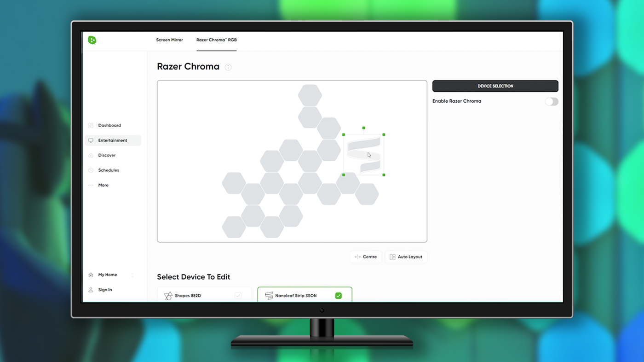Toggle the Enable Razer Chroma switch
This screenshot has width=644, height=362.
pos(552,101)
